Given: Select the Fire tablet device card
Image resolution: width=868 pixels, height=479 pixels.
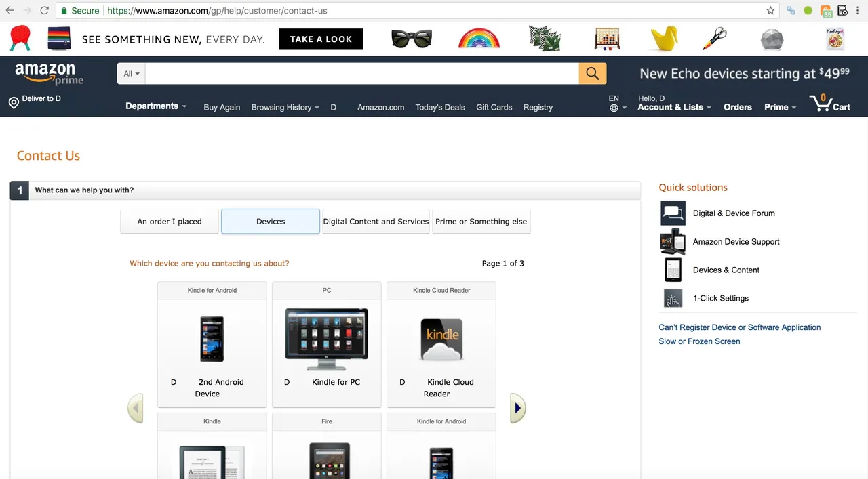Looking at the screenshot, I should click(327, 446).
